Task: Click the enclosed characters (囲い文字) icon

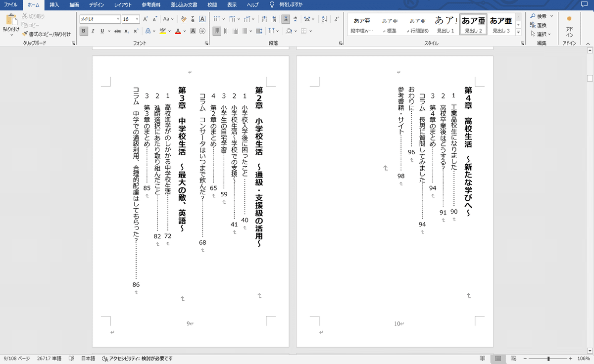Action: [202, 31]
